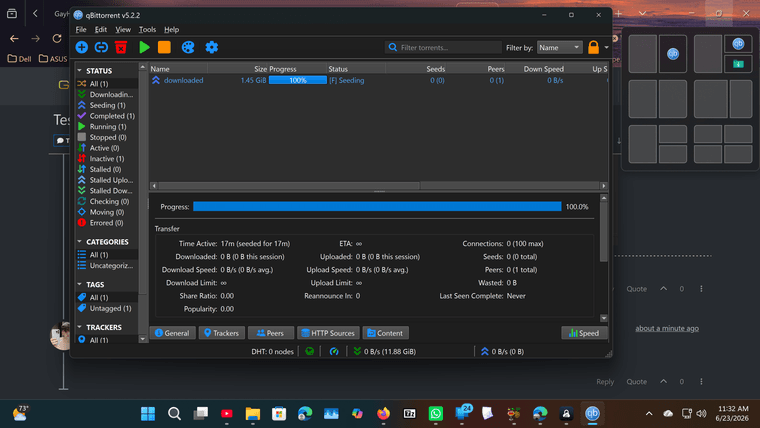Add a torrent link via chain icon
760x428 pixels.
[101, 47]
